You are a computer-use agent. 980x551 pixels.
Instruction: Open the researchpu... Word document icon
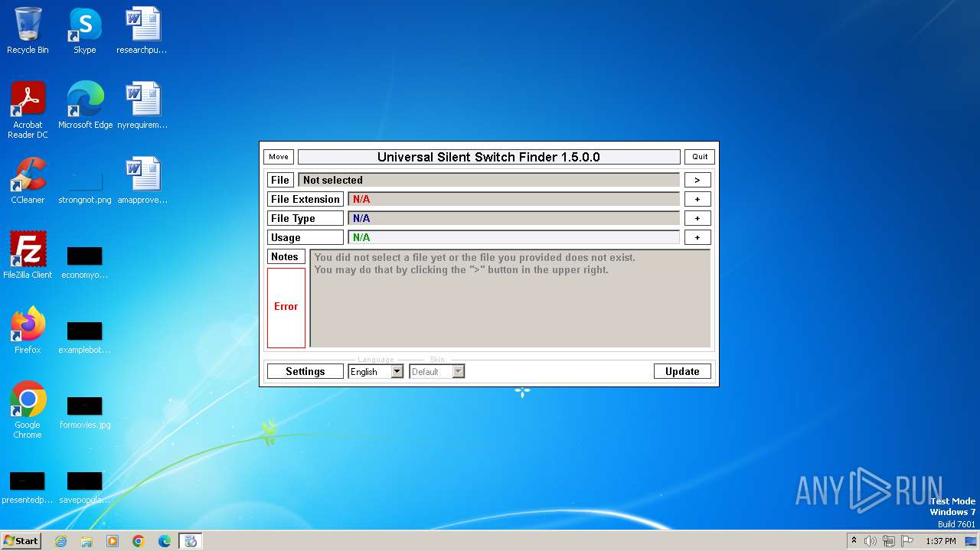pyautogui.click(x=142, y=31)
